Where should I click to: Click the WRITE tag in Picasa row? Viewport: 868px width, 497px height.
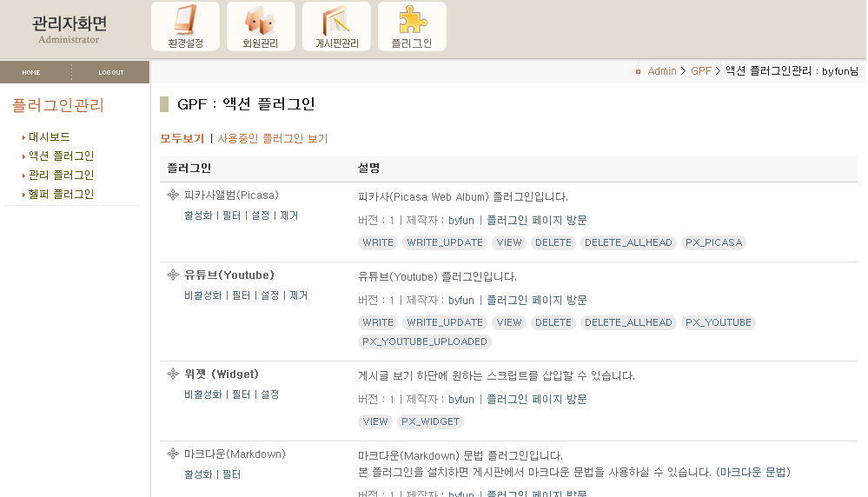click(378, 242)
